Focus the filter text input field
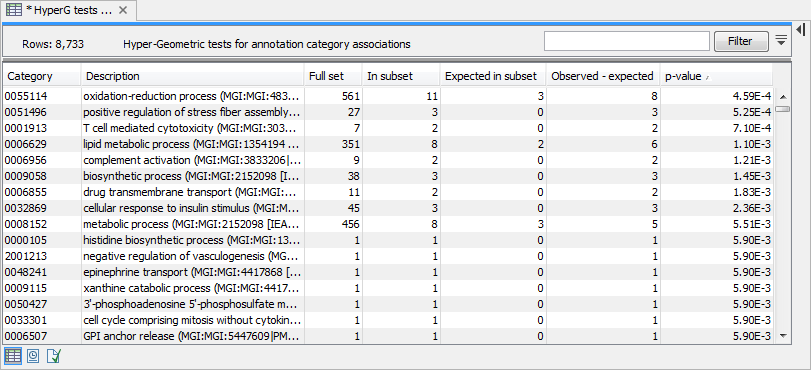This screenshot has width=811, height=370. (626, 41)
